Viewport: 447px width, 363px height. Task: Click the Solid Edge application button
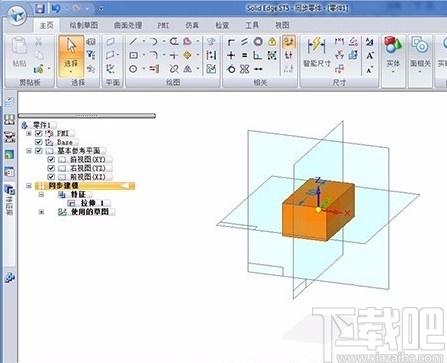pyautogui.click(x=17, y=15)
